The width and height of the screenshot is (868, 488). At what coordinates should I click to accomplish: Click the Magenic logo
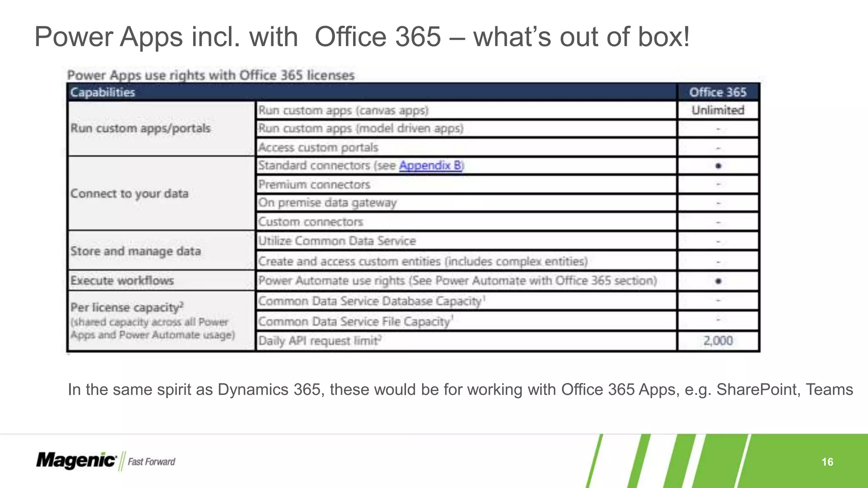coord(77,460)
